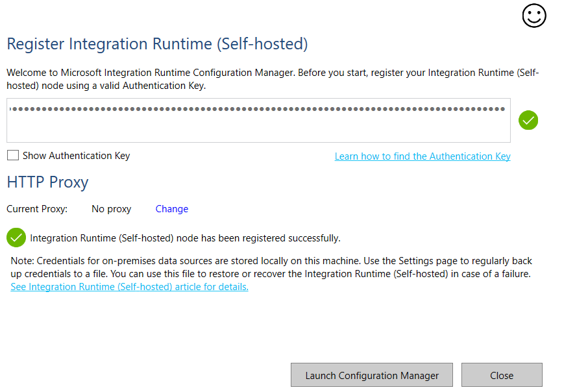Click the Note paragraph about credentials
This screenshot has width=564, height=392.
(271, 267)
